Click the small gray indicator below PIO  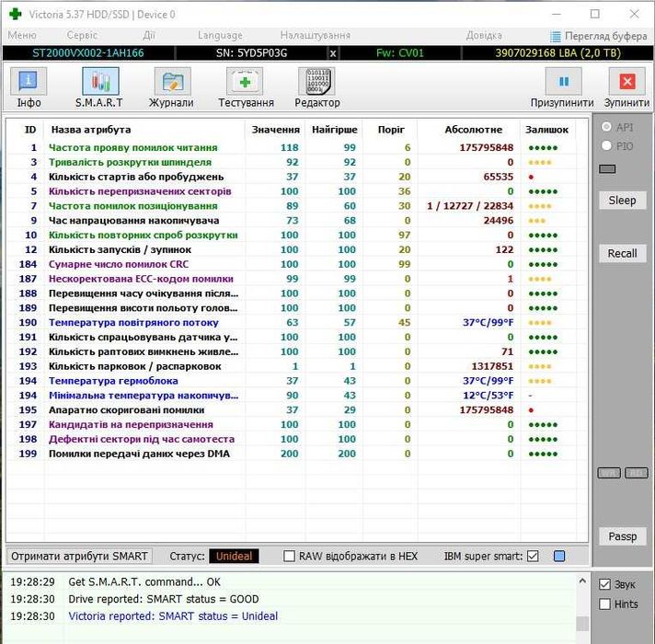click(x=607, y=168)
